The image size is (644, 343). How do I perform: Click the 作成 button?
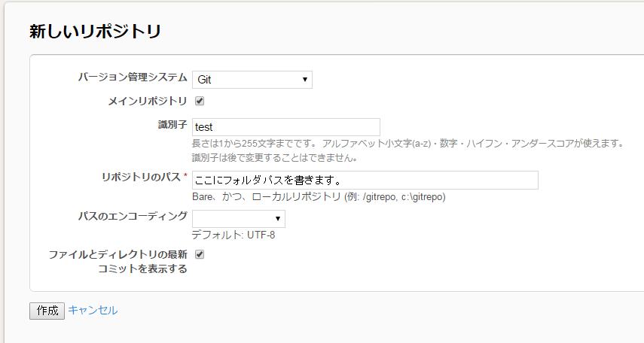click(47, 311)
